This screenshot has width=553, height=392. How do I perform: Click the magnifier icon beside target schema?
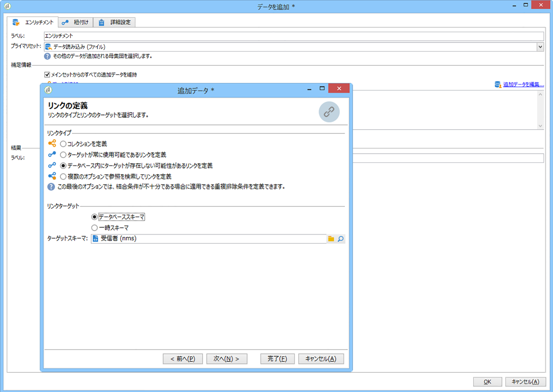point(341,239)
